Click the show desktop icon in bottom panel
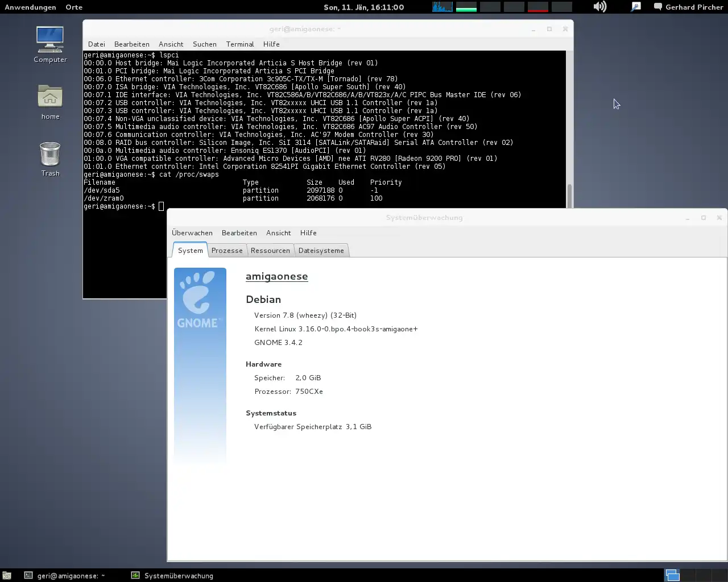Viewport: 728px width, 582px height. point(7,575)
